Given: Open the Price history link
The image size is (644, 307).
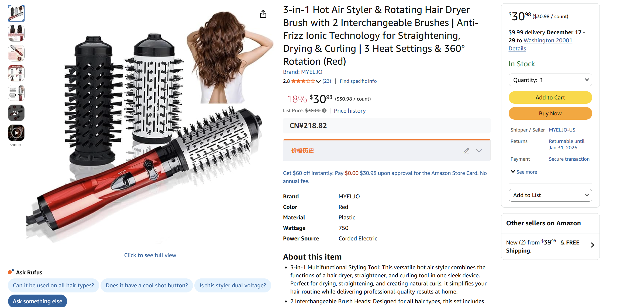Looking at the screenshot, I should coord(350,111).
